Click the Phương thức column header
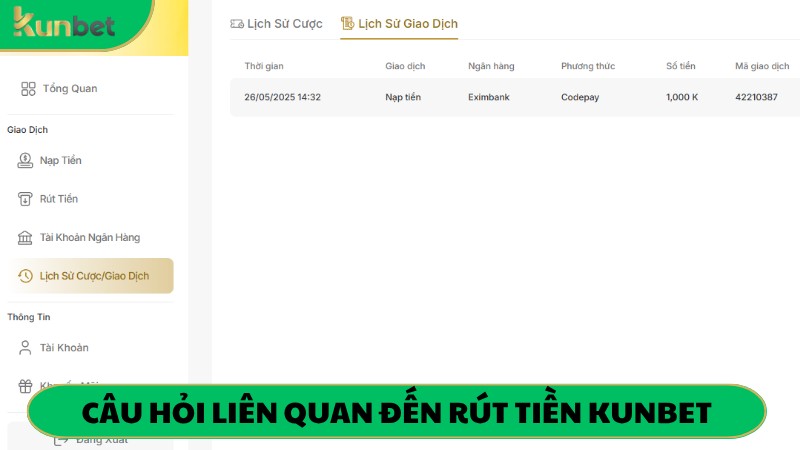 [x=588, y=66]
